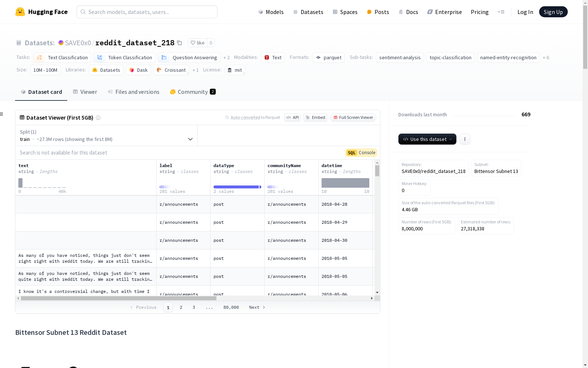Go to page 3 of the viewer
This screenshot has width=588, height=368.
pyautogui.click(x=194, y=307)
